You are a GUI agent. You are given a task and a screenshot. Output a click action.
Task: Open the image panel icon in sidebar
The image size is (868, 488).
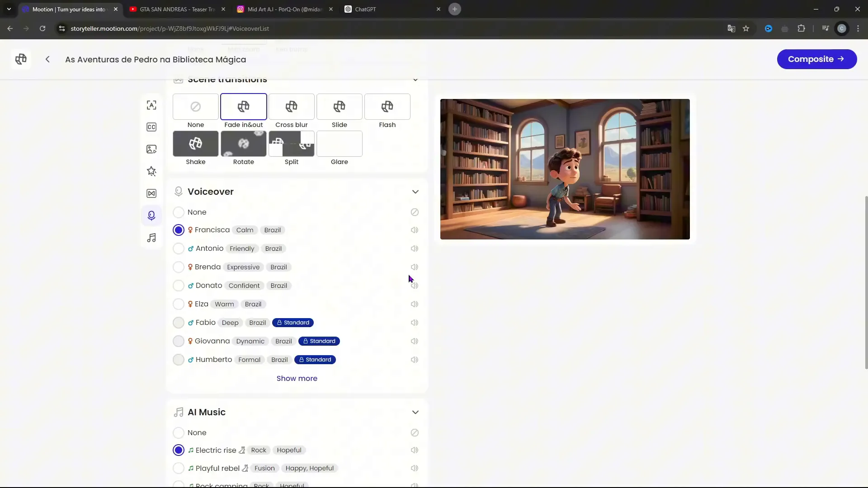(151, 149)
